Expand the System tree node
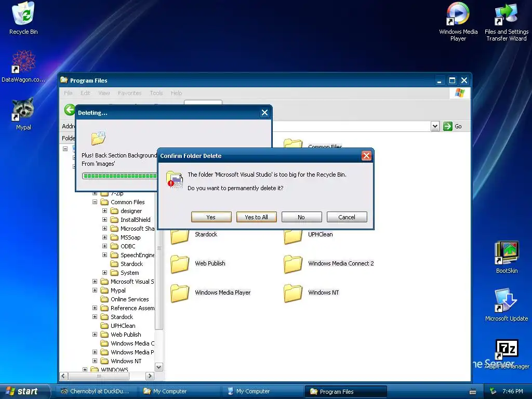This screenshot has height=399, width=532. (x=104, y=272)
